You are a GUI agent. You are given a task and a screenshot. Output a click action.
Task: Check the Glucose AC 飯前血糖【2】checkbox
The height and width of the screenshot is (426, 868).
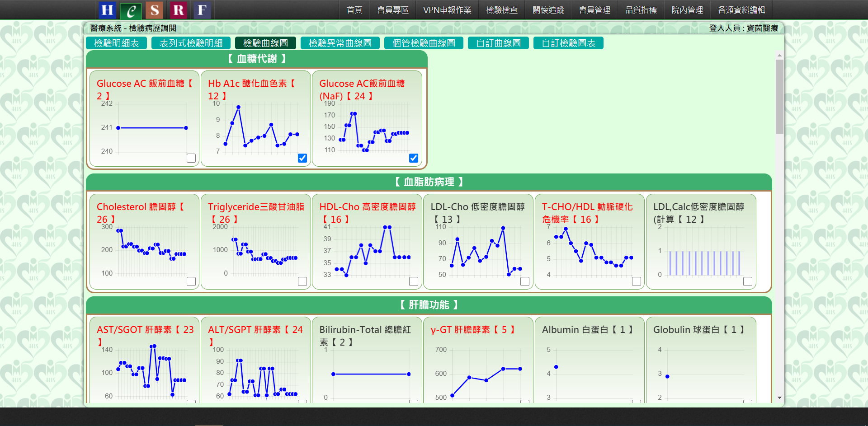tap(191, 158)
